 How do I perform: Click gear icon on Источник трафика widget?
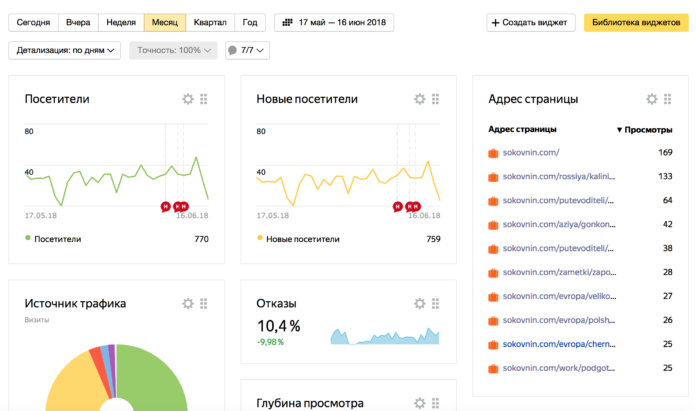(x=187, y=304)
